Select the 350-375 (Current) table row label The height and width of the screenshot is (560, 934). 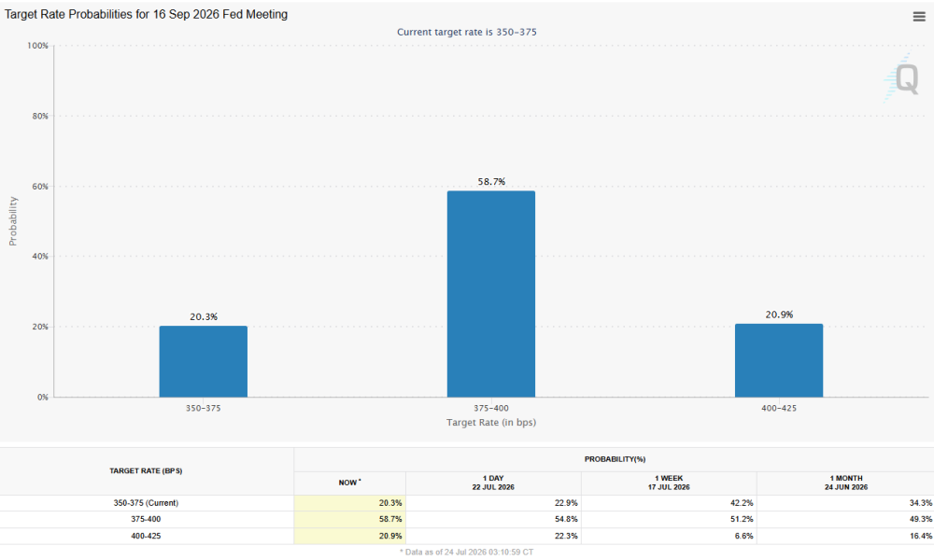[146, 503]
